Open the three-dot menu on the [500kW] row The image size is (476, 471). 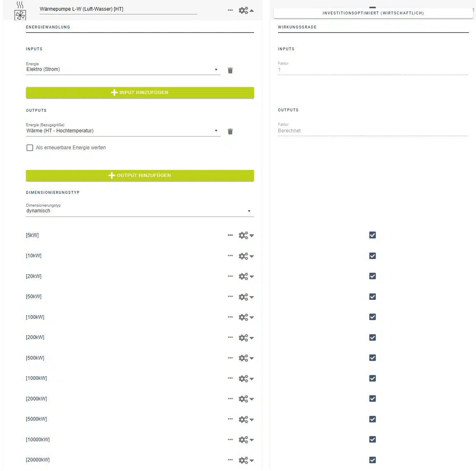click(230, 358)
